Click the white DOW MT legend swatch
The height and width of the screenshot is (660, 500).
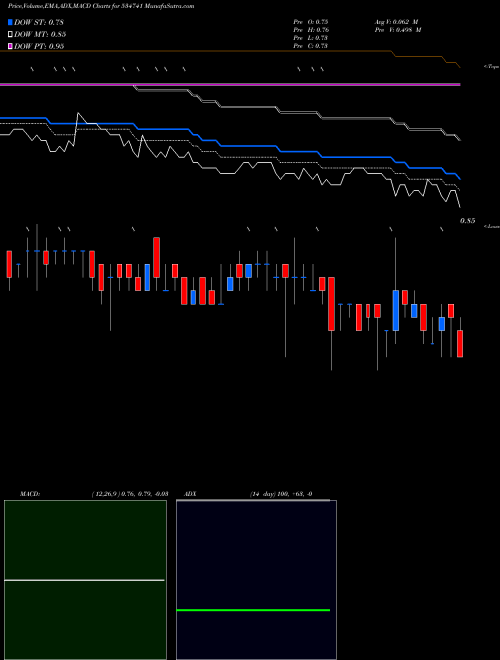(x=10, y=34)
